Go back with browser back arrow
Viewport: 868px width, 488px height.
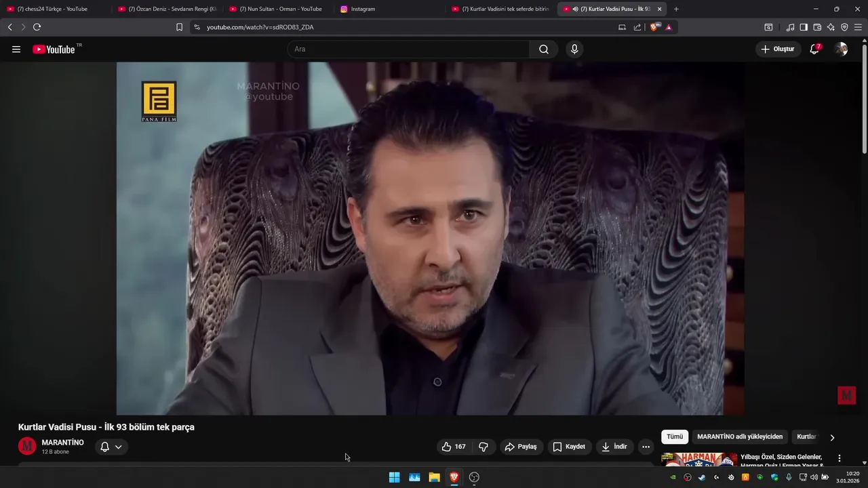coord(9,27)
